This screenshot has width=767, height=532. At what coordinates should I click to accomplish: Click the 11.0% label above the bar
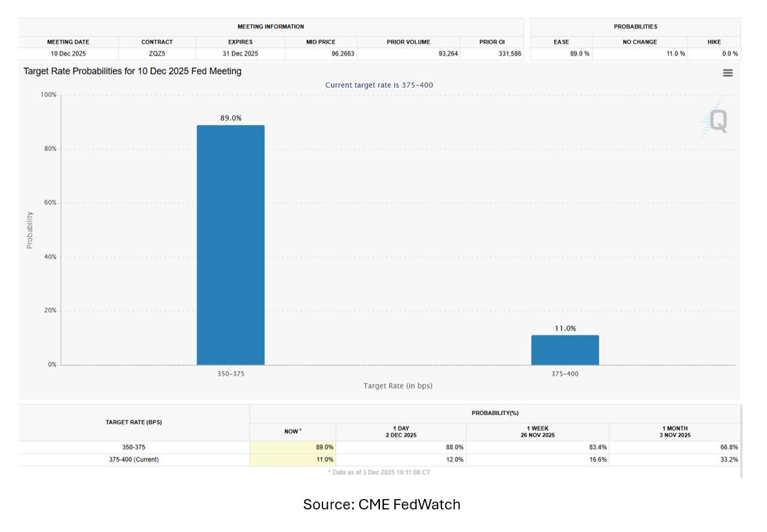pos(565,329)
